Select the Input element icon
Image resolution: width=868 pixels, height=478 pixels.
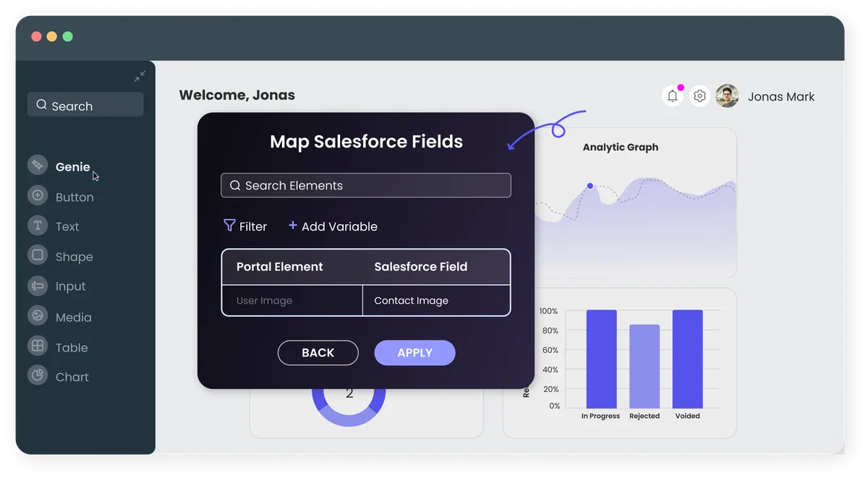(x=37, y=285)
